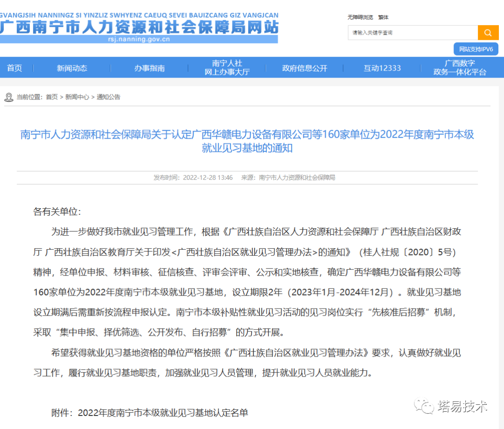Focus the 请输入关键字查询 search field
The height and width of the screenshot is (429, 504).
413,33
